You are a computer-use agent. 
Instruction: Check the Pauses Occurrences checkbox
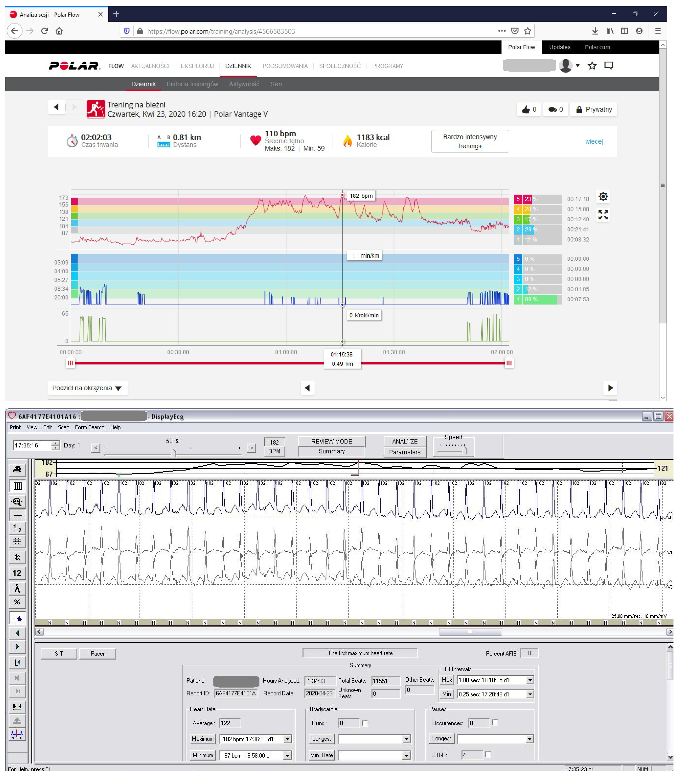[x=495, y=723]
